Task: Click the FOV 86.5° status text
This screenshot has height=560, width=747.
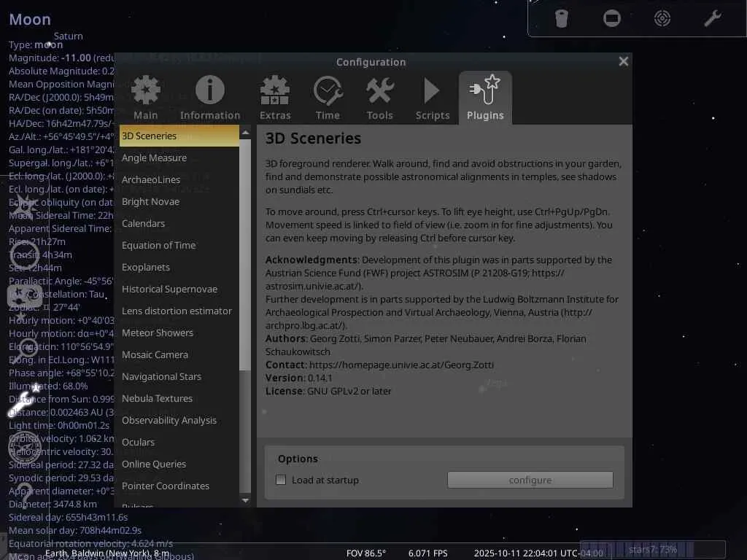Action: (x=366, y=553)
